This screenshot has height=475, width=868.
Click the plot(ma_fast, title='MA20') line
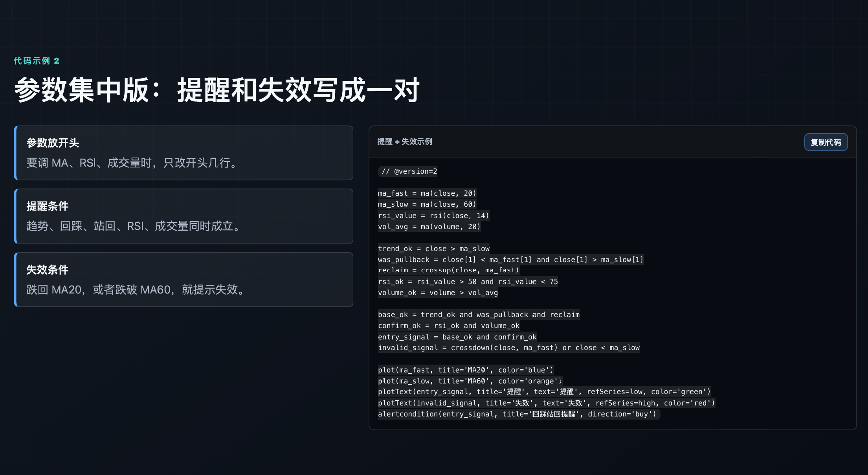point(466,370)
